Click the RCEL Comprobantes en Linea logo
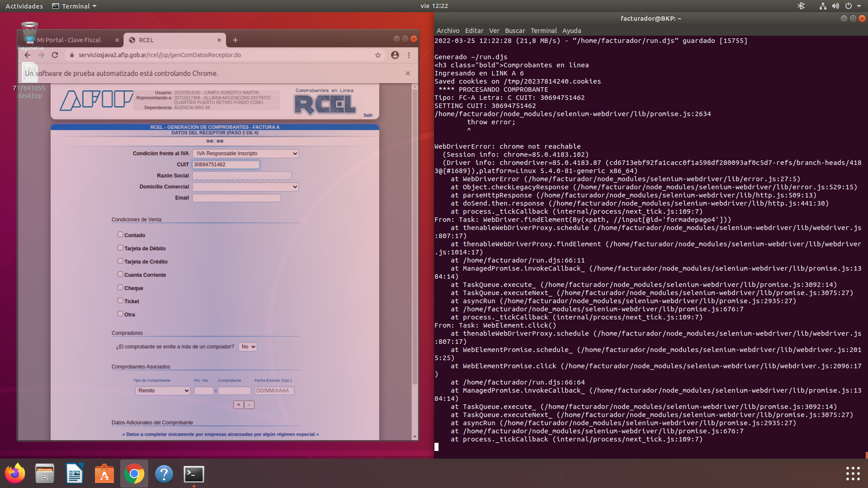The height and width of the screenshot is (488, 868). 325,102
